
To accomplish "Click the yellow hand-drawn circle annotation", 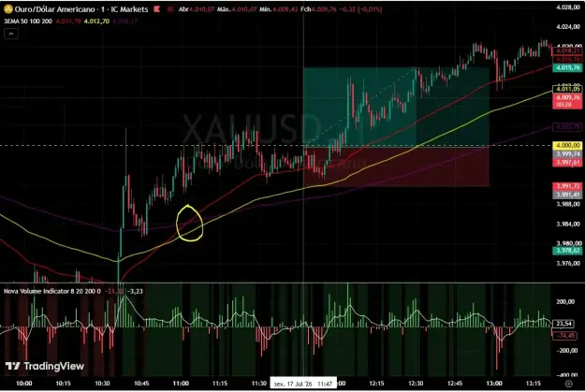I will 189,223.
